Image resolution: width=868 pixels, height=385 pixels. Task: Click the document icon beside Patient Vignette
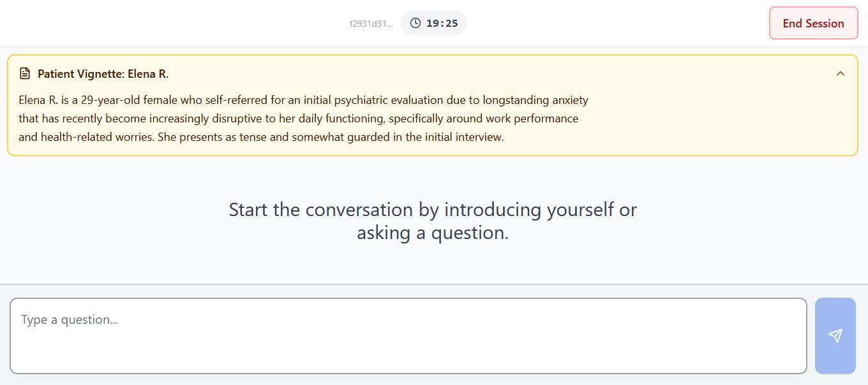tap(25, 74)
